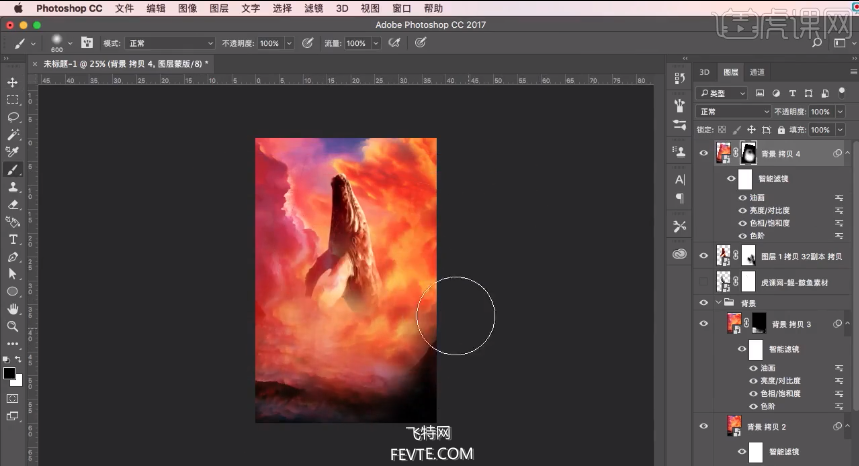The image size is (859, 466).
Task: Open the brush preset picker arrow
Action: pos(70,43)
